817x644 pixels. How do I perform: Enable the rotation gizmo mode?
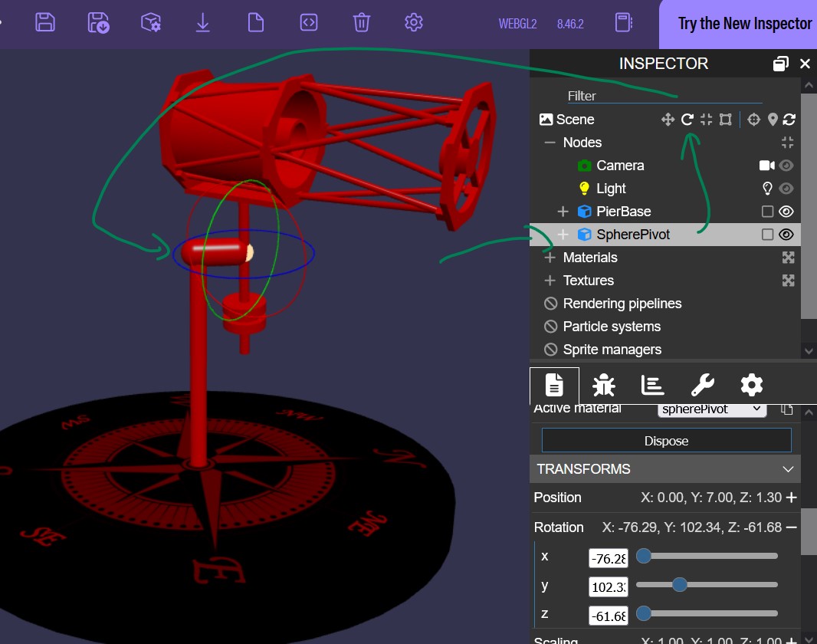pos(687,120)
